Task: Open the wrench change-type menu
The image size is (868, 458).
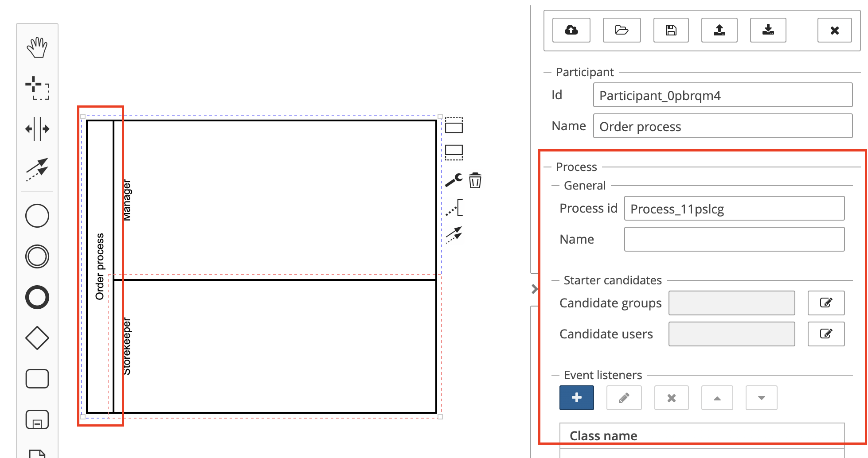Action: tap(454, 180)
